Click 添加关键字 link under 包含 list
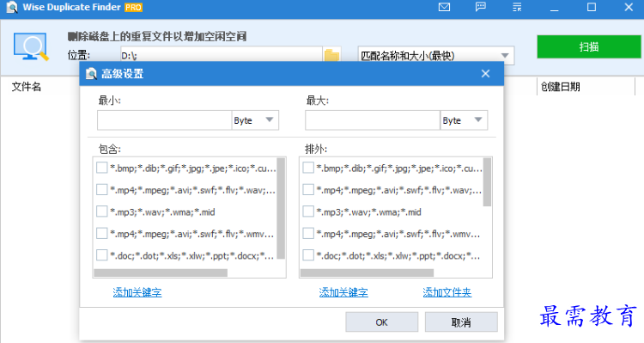644x343 pixels. click(137, 292)
